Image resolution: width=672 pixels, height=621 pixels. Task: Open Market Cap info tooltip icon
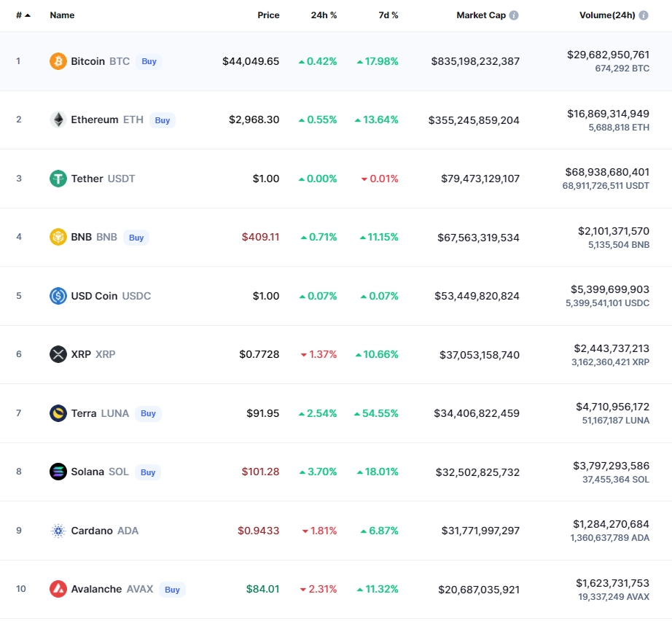coord(514,15)
